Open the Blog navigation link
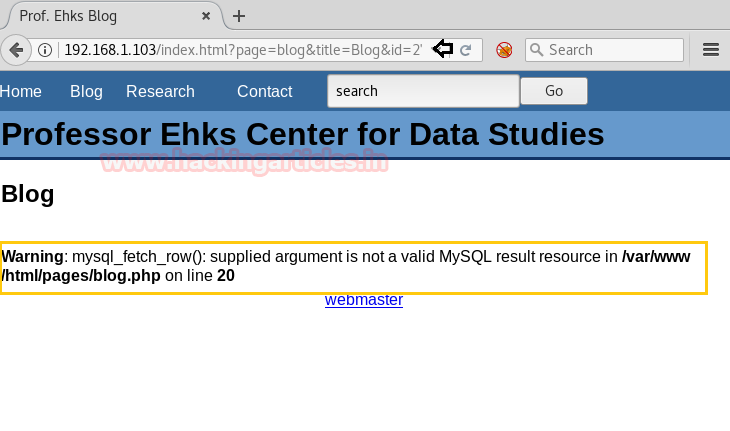Image resolution: width=730 pixels, height=431 pixels. [x=86, y=92]
